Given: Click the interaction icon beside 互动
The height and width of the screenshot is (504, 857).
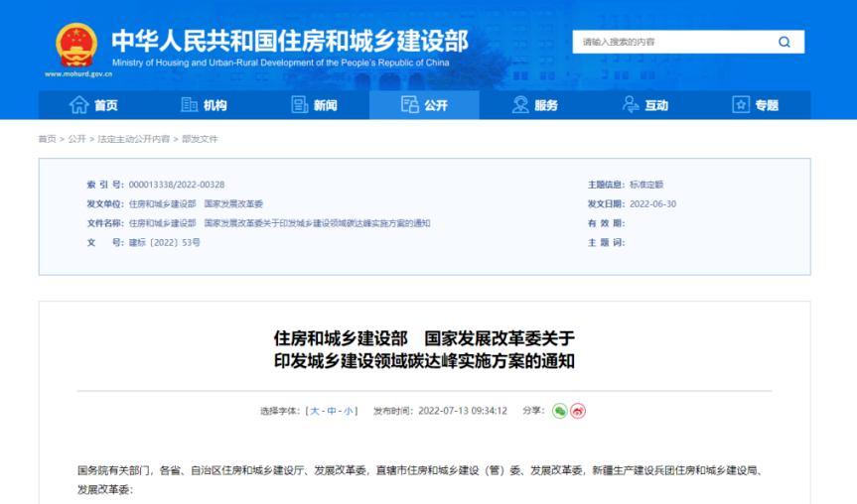Looking at the screenshot, I should (x=631, y=104).
